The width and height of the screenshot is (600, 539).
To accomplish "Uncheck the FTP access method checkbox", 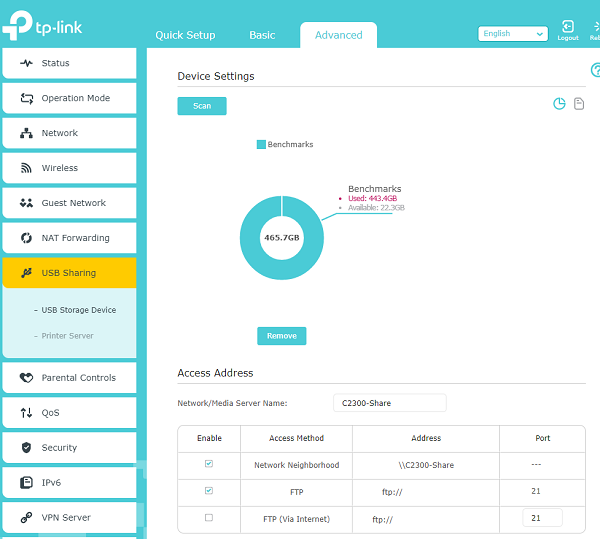I will [208, 492].
